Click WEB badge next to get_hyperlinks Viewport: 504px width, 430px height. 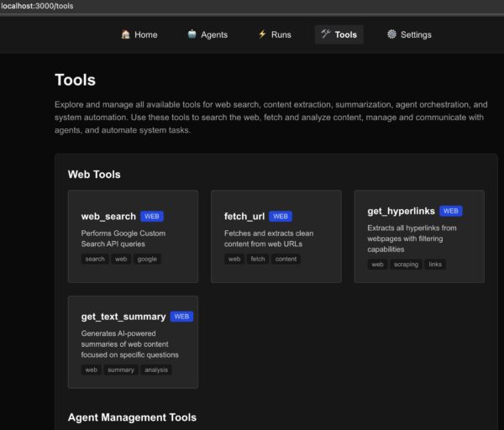tap(450, 211)
